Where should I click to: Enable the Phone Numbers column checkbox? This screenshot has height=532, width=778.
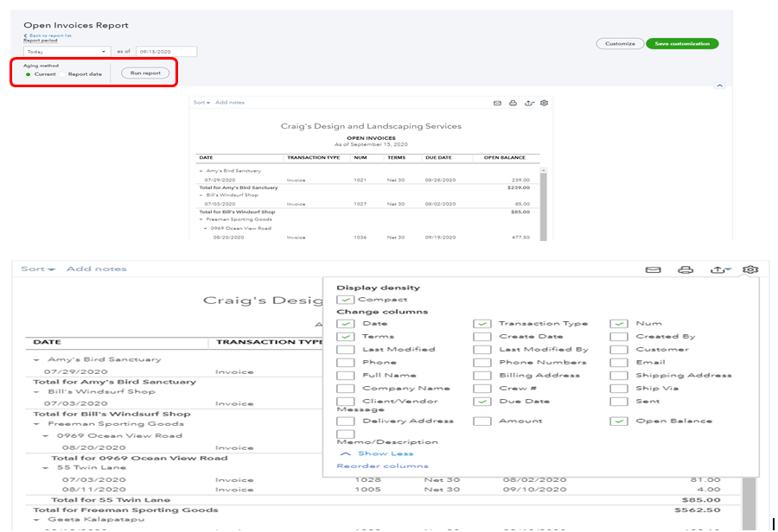481,363
